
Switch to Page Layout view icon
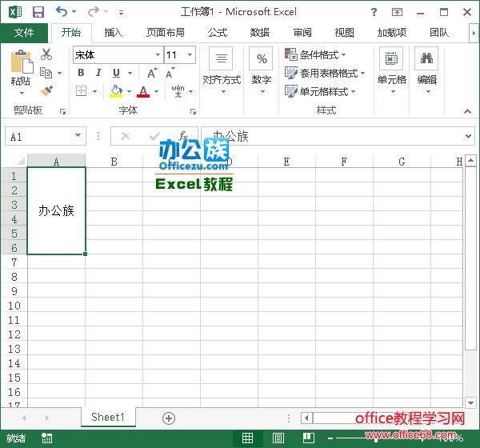278,438
